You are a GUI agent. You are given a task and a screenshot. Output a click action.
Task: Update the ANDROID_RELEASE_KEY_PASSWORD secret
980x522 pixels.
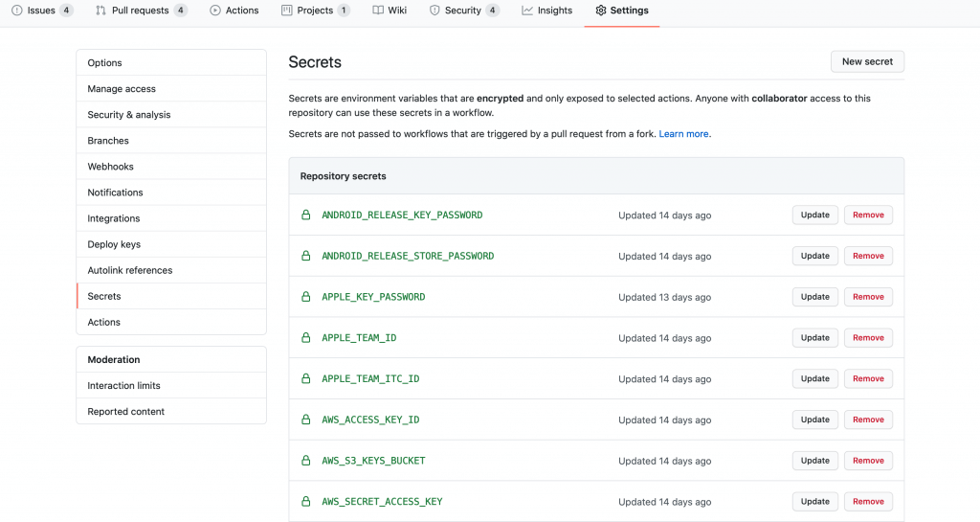click(814, 216)
